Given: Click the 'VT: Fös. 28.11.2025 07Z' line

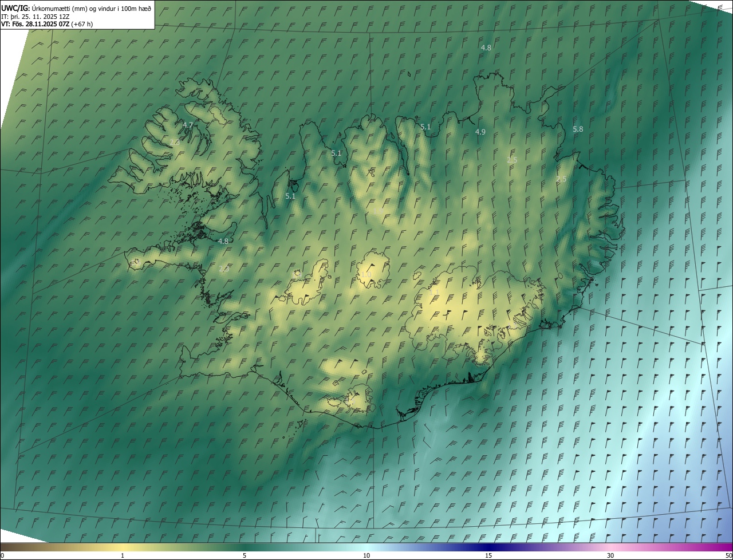Looking at the screenshot, I should pyautogui.click(x=35, y=24).
